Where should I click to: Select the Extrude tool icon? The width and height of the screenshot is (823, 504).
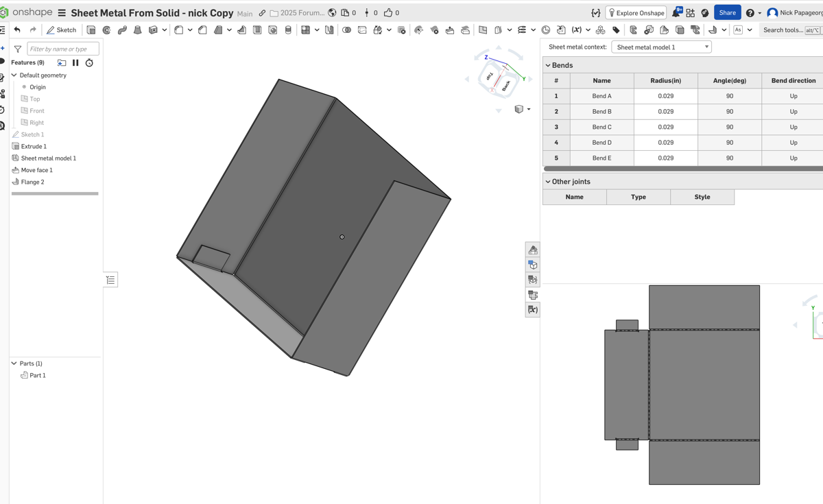(91, 30)
